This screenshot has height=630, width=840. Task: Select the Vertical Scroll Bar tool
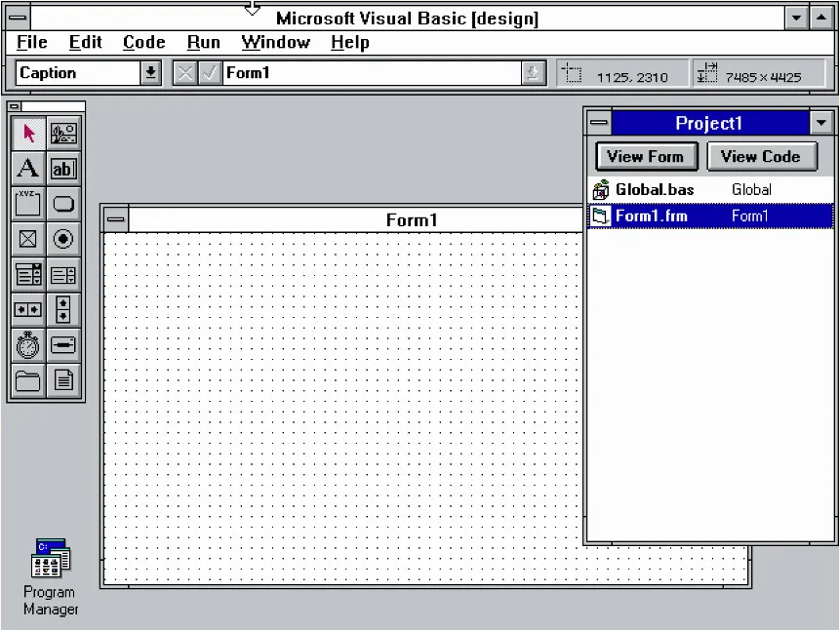click(x=63, y=309)
